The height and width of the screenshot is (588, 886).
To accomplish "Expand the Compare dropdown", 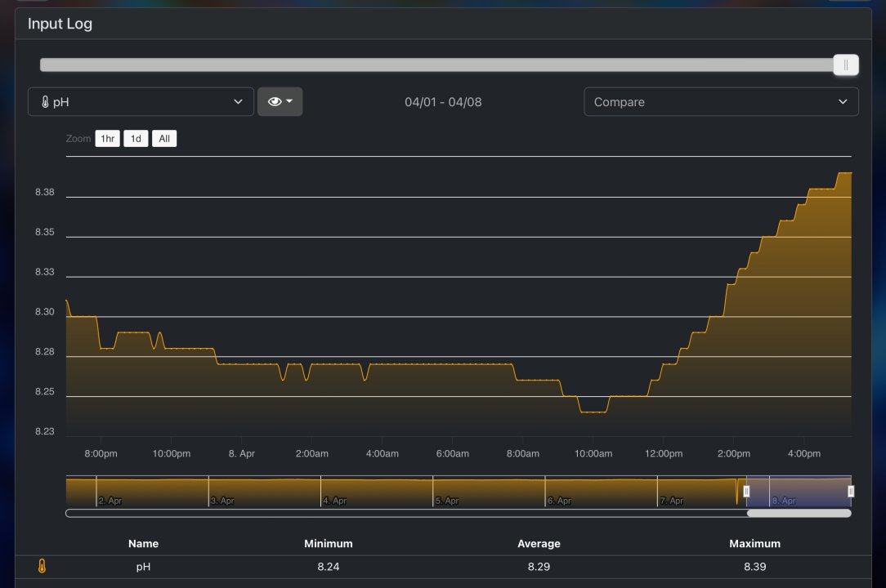I will click(x=720, y=102).
